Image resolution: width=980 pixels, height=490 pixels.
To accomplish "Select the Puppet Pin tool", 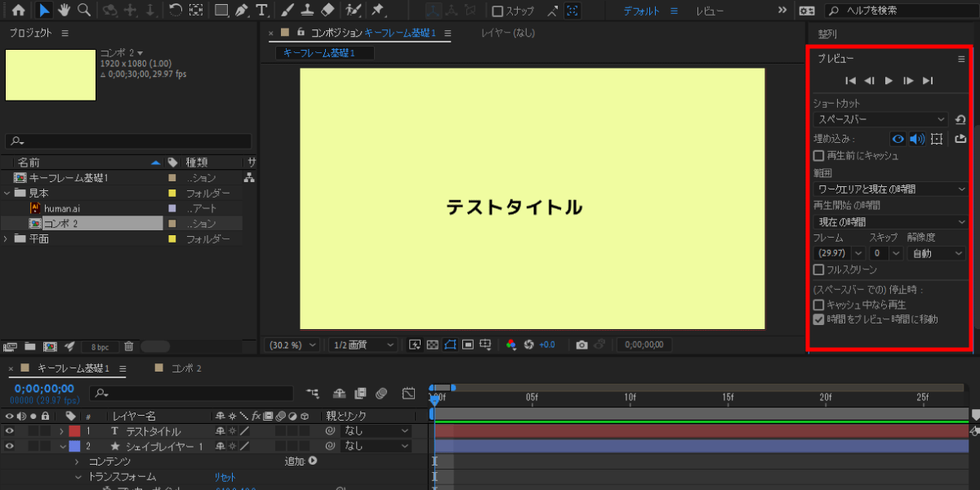I will click(377, 11).
